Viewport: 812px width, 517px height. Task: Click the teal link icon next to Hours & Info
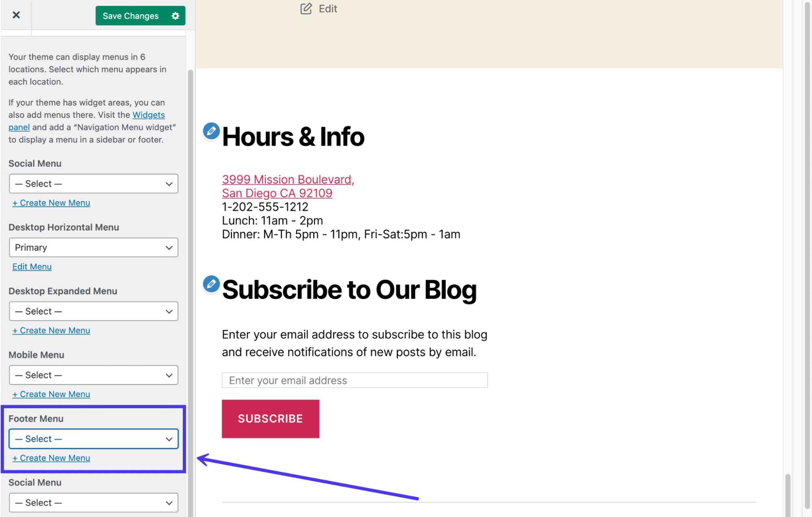pyautogui.click(x=211, y=131)
